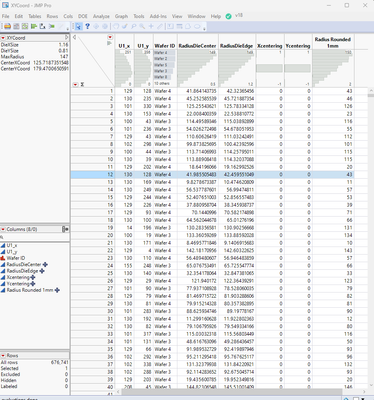Click the Columns panel search field
The image size is (374, 400).
(35, 237)
